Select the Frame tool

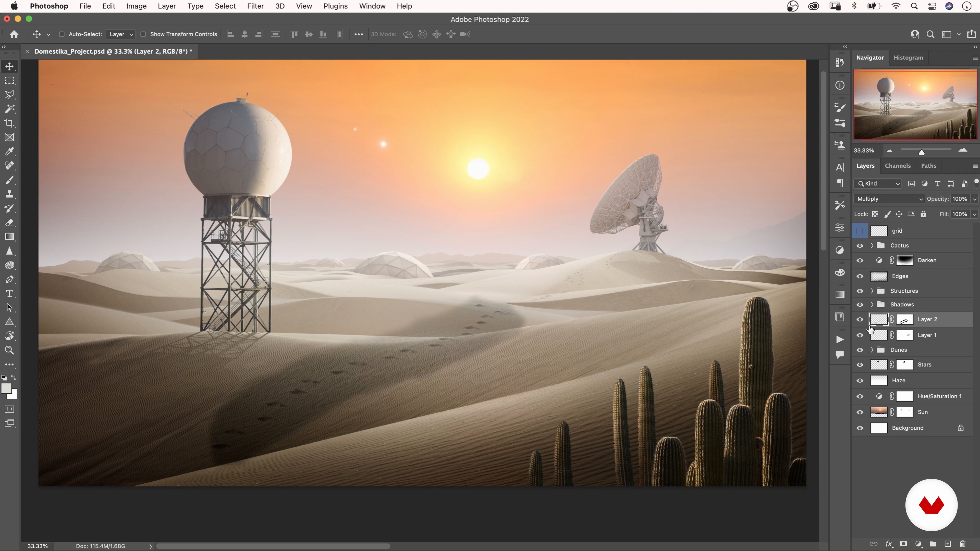9,137
